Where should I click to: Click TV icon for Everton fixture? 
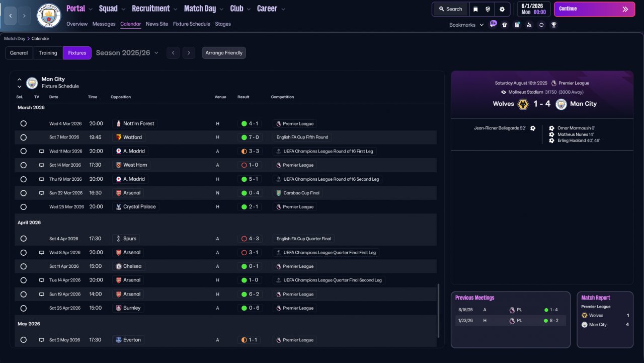click(x=42, y=340)
